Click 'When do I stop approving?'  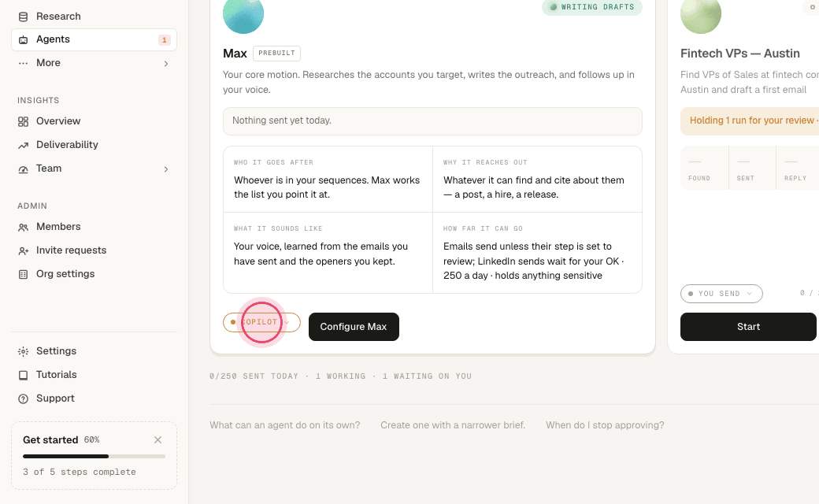[x=605, y=425]
